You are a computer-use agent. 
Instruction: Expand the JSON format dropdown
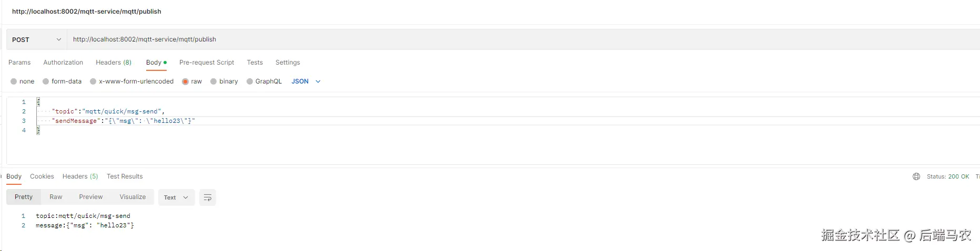[306, 81]
